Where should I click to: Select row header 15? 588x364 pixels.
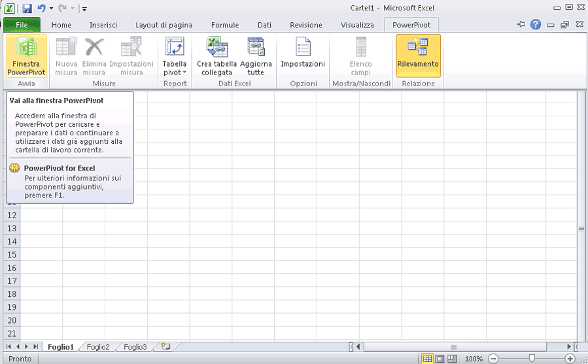12,254
